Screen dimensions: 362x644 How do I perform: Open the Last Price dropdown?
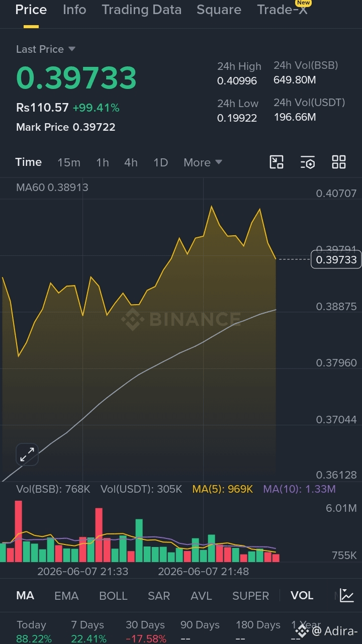45,49
